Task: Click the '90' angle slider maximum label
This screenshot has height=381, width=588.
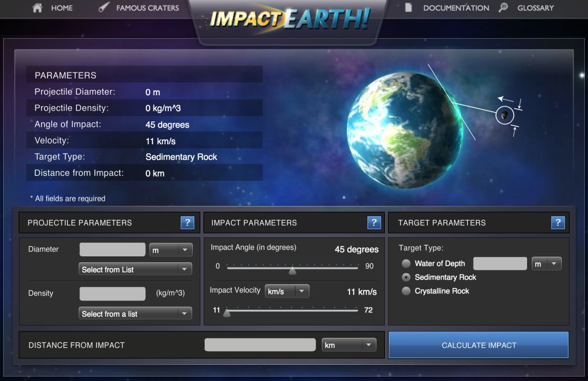Action: (x=369, y=266)
